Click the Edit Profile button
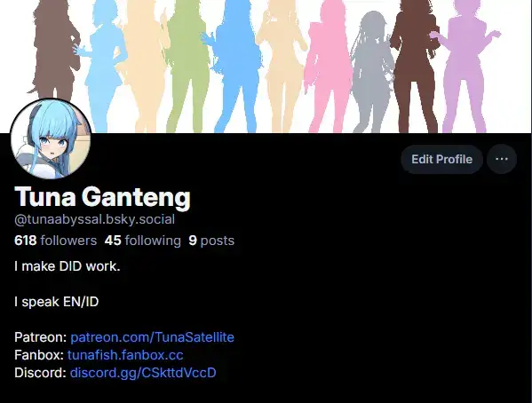This screenshot has height=403, width=532. 441,159
